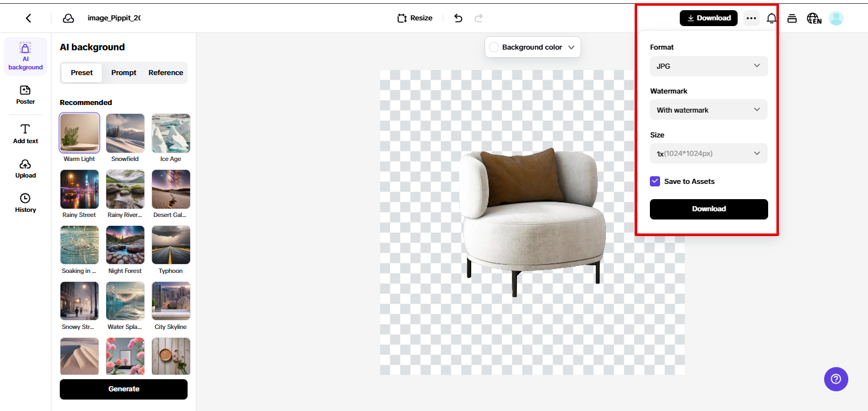
Task: Click the top bar Download button
Action: coord(708,18)
